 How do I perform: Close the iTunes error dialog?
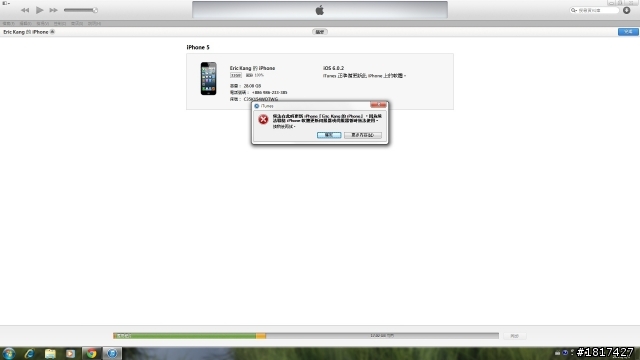click(x=378, y=105)
